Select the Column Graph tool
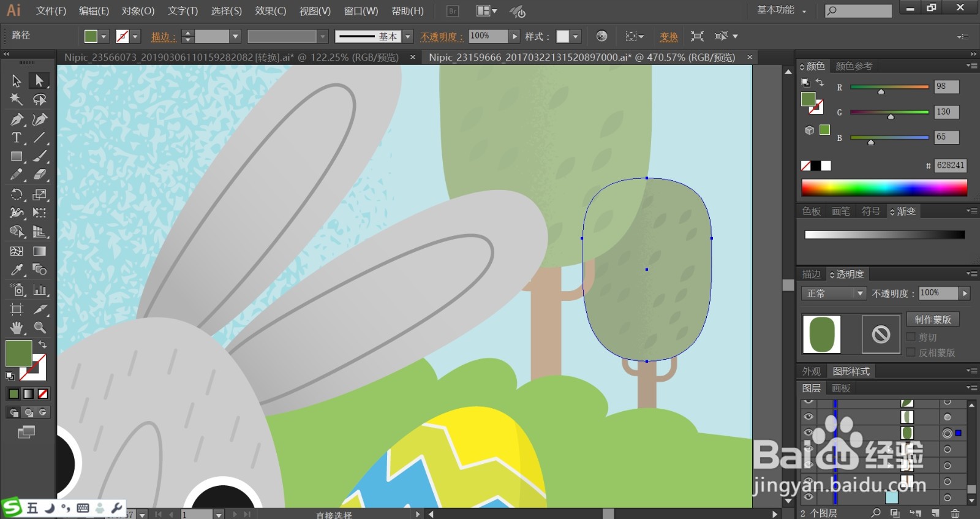 (x=39, y=290)
